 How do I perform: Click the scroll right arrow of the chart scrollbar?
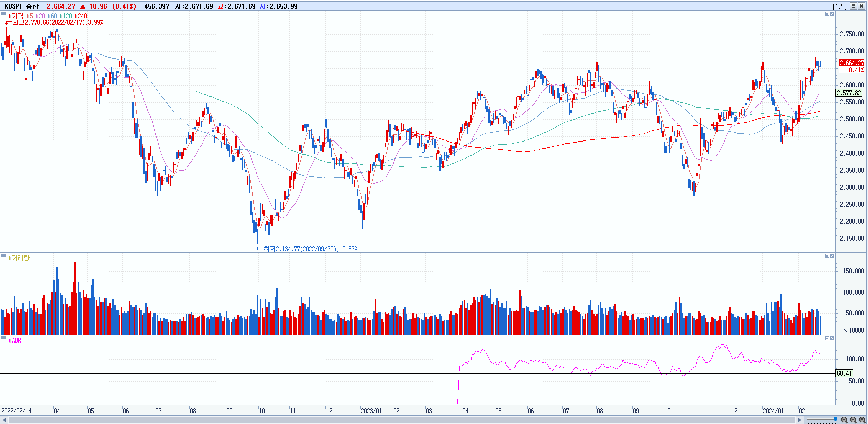tap(800, 420)
